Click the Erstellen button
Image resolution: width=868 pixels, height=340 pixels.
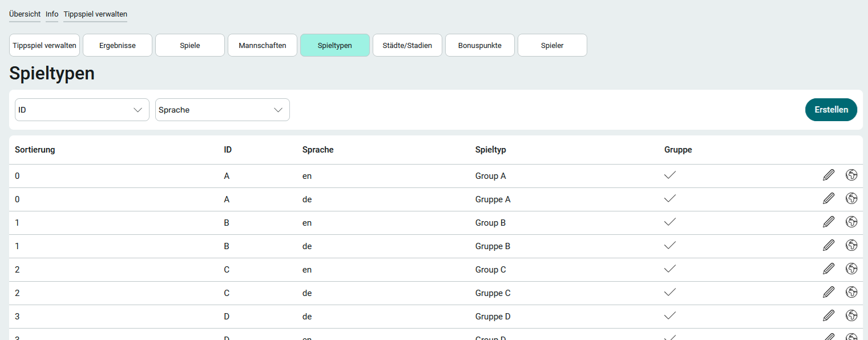831,110
